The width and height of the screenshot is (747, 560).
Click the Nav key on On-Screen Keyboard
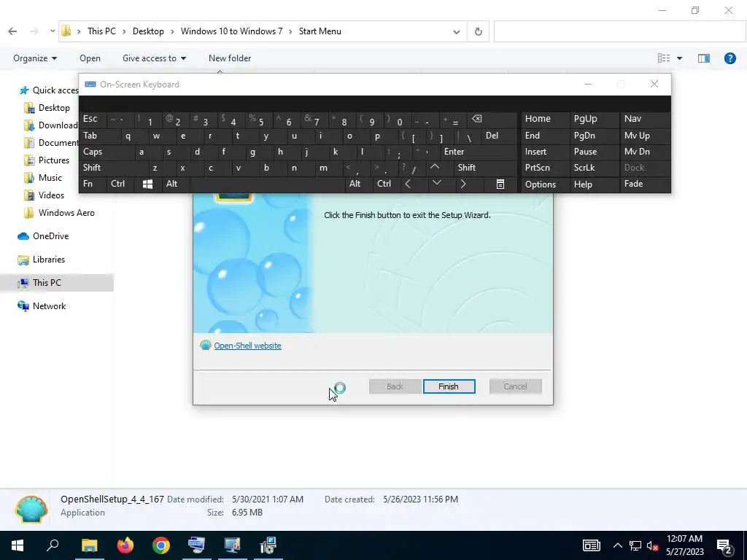645,119
